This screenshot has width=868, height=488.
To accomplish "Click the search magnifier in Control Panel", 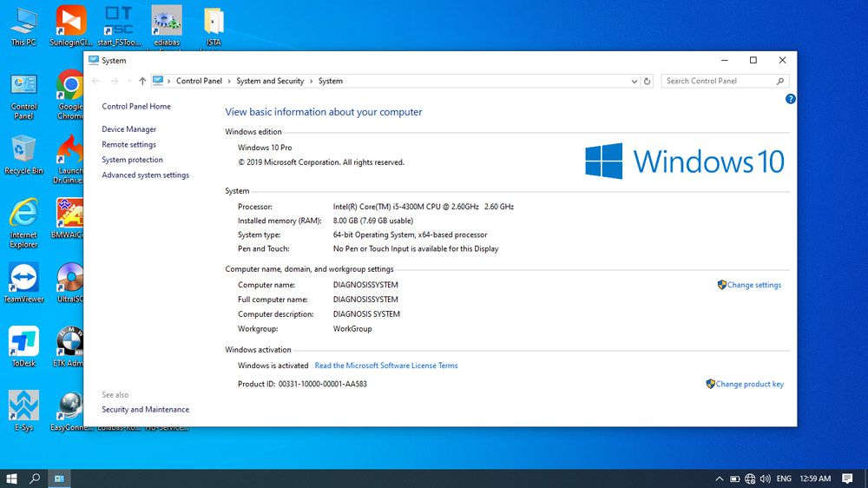I will [x=780, y=81].
